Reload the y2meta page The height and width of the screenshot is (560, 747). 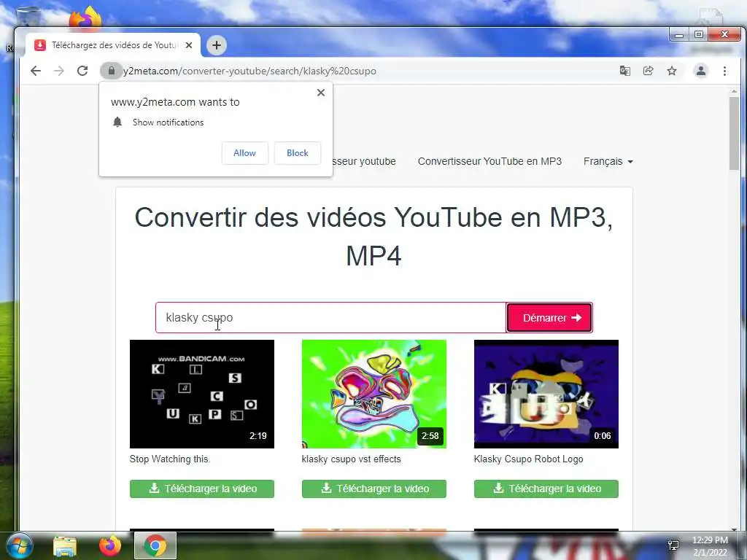click(82, 71)
